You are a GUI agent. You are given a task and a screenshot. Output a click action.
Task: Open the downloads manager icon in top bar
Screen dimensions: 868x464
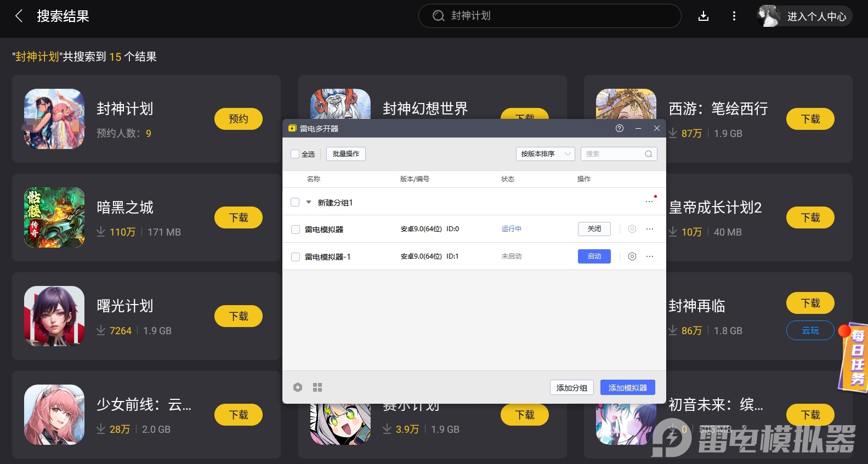(704, 16)
